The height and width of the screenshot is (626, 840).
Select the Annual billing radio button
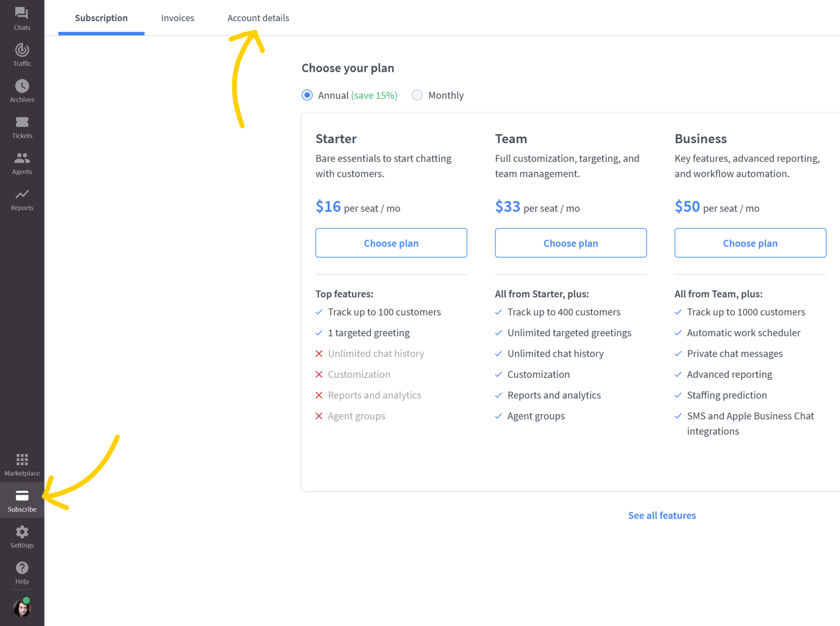[307, 95]
